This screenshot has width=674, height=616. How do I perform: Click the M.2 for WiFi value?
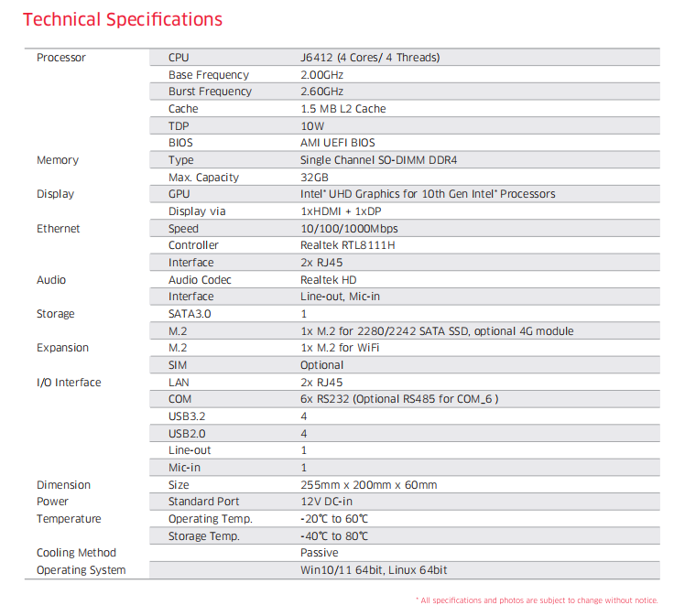tap(340, 348)
